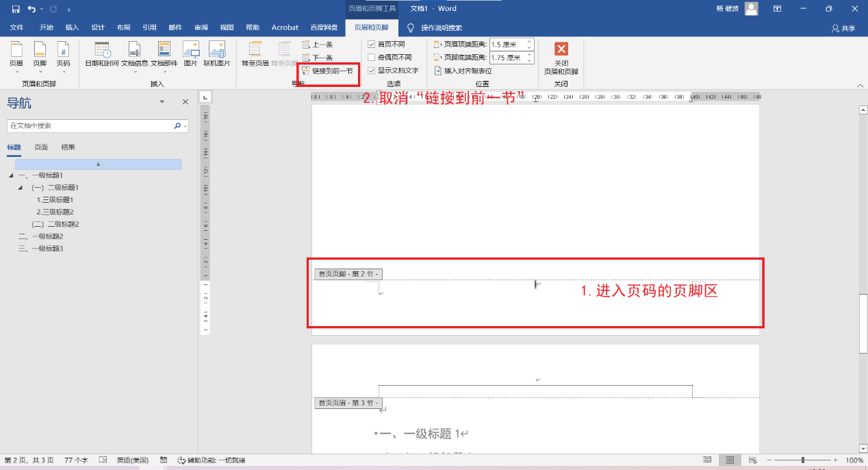
Task: Open the 页眉 (Header) gallery
Action: click(16, 56)
